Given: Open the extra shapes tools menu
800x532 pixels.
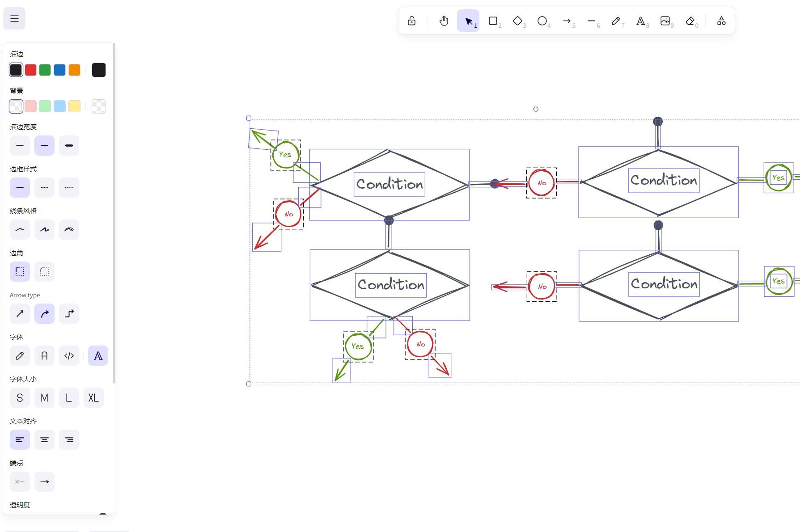Looking at the screenshot, I should click(x=721, y=21).
